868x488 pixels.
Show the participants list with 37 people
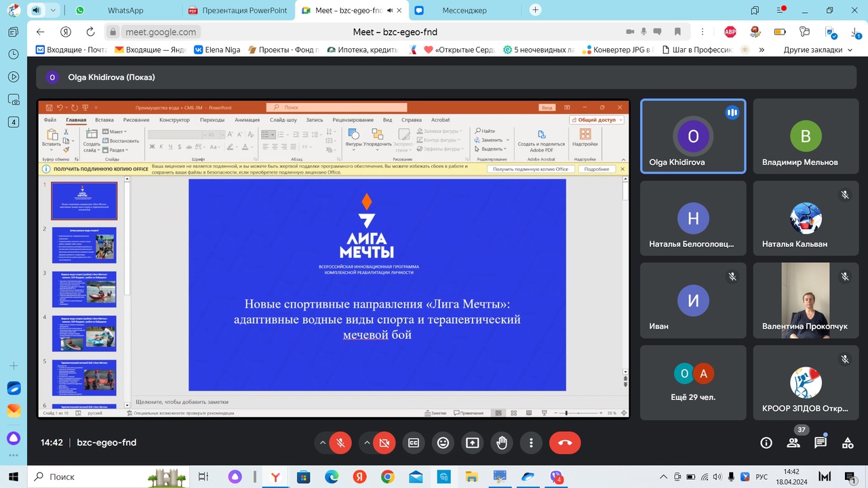793,443
